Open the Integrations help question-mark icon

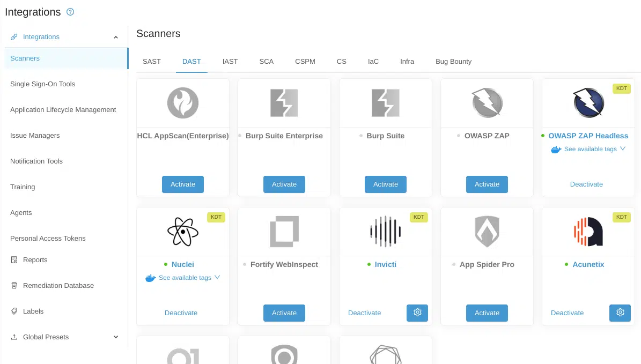tap(70, 12)
